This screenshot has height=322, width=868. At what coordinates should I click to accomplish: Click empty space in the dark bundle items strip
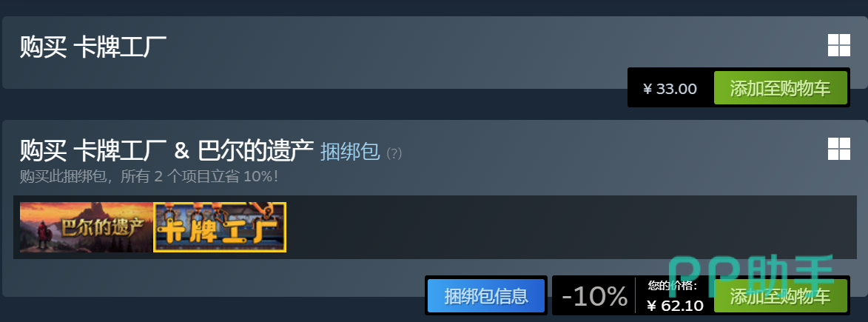571,227
